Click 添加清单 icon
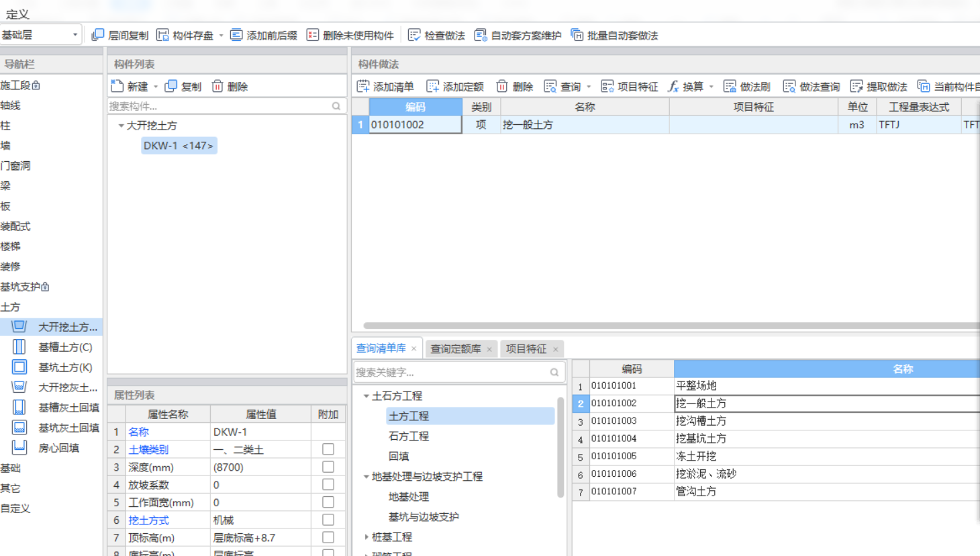 point(363,86)
